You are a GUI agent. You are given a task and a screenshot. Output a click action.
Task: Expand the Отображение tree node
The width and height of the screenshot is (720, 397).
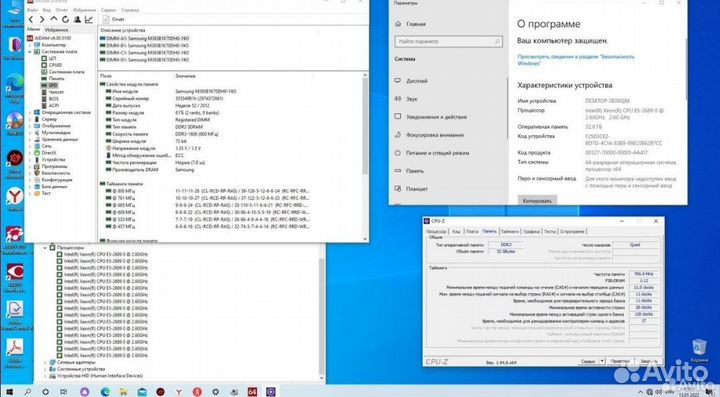pyautogui.click(x=30, y=126)
